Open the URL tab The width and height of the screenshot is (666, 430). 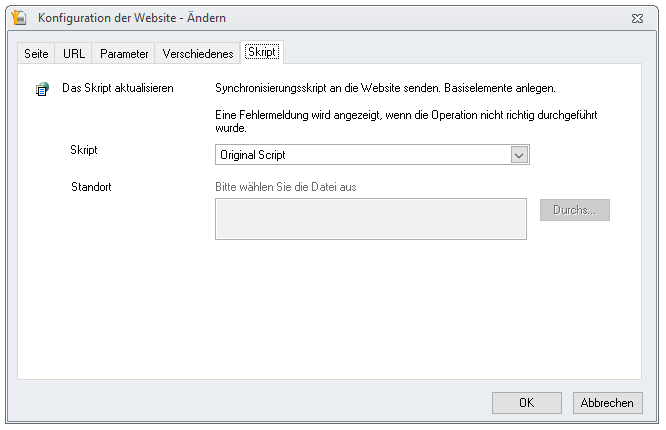(x=74, y=54)
